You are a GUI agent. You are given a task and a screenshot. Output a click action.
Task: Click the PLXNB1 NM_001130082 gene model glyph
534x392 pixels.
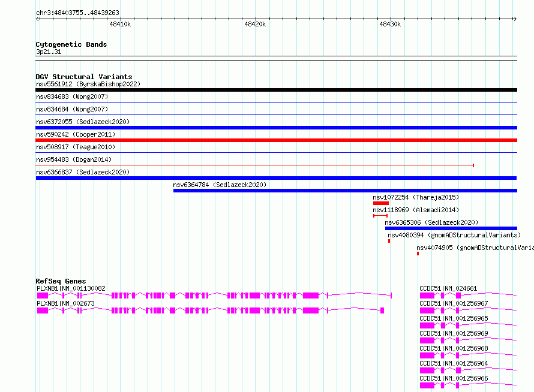(215, 295)
